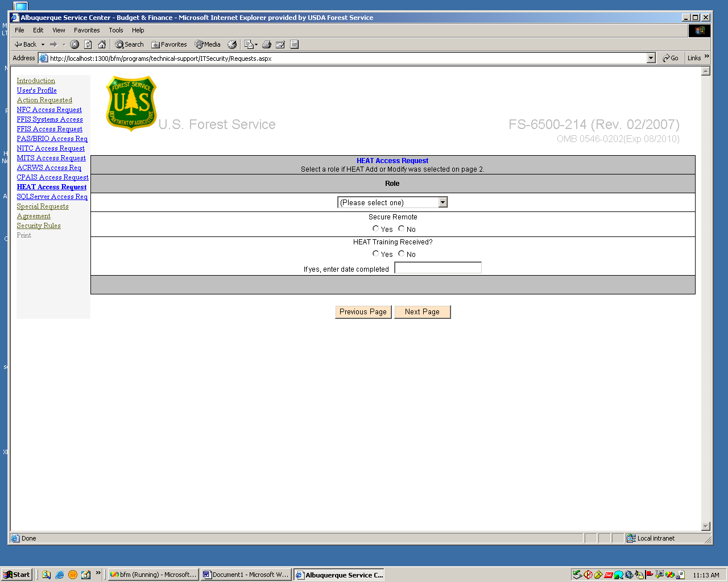Go to Home page via toolbar icon
Image resolution: width=728 pixels, height=582 pixels.
pyautogui.click(x=102, y=44)
